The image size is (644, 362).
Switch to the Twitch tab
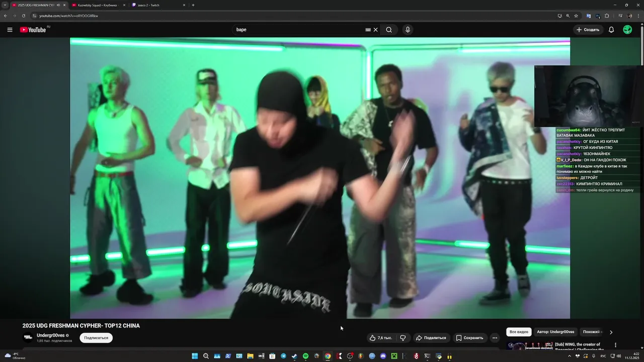pyautogui.click(x=158, y=5)
